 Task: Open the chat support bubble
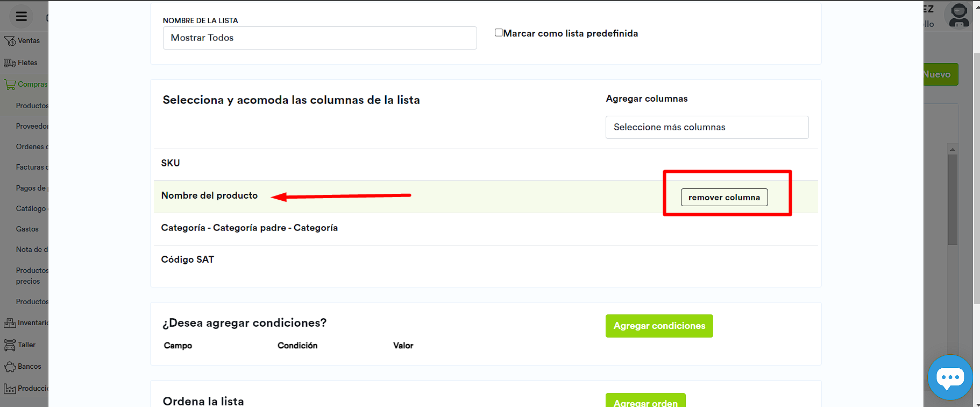pyautogui.click(x=950, y=377)
